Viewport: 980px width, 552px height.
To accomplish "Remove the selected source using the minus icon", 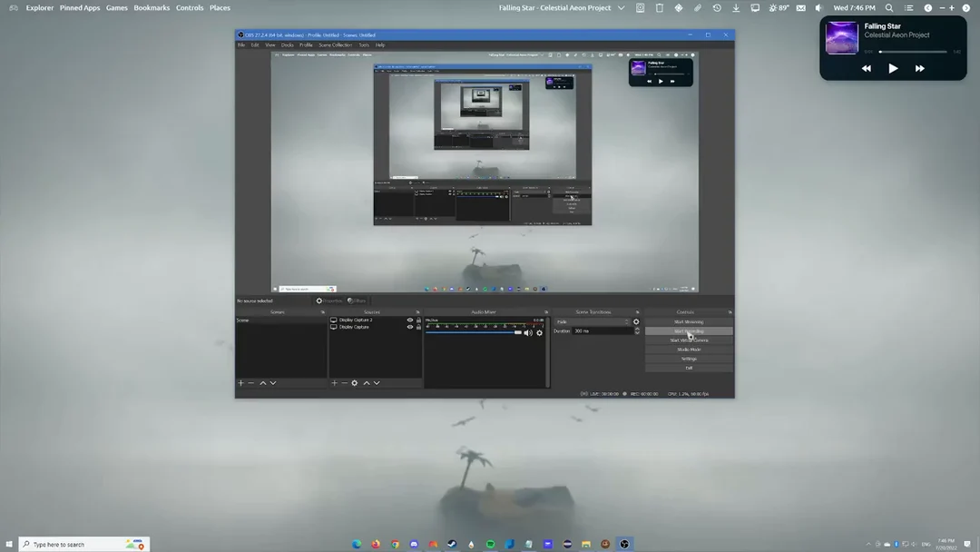I will (x=344, y=383).
